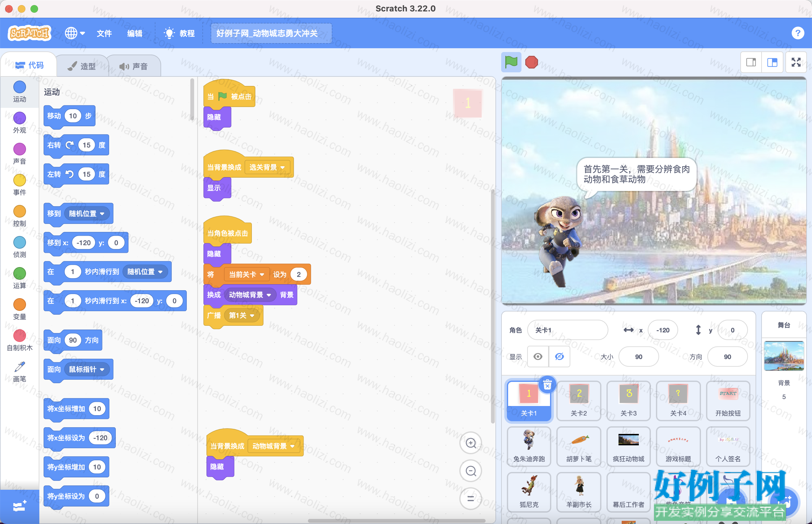
Task: Select sprite 关卡4
Action: click(678, 401)
